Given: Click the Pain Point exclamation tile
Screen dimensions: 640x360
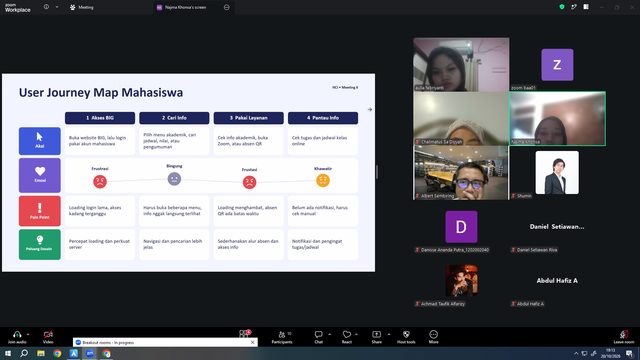Looking at the screenshot, I should tap(40, 211).
